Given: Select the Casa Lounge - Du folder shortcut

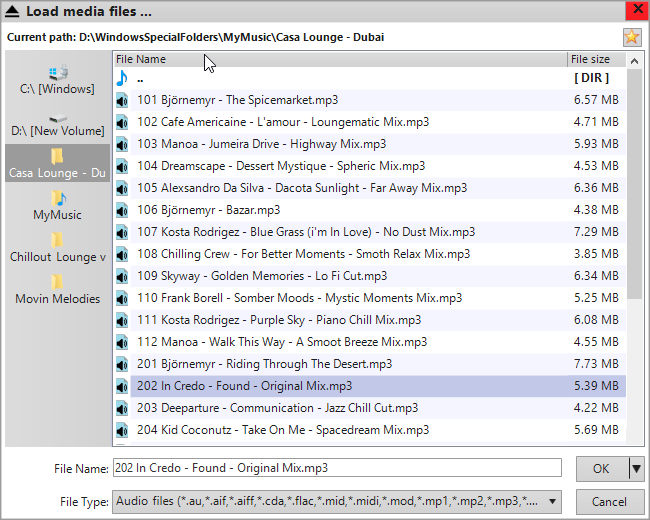Looking at the screenshot, I should point(57,163).
